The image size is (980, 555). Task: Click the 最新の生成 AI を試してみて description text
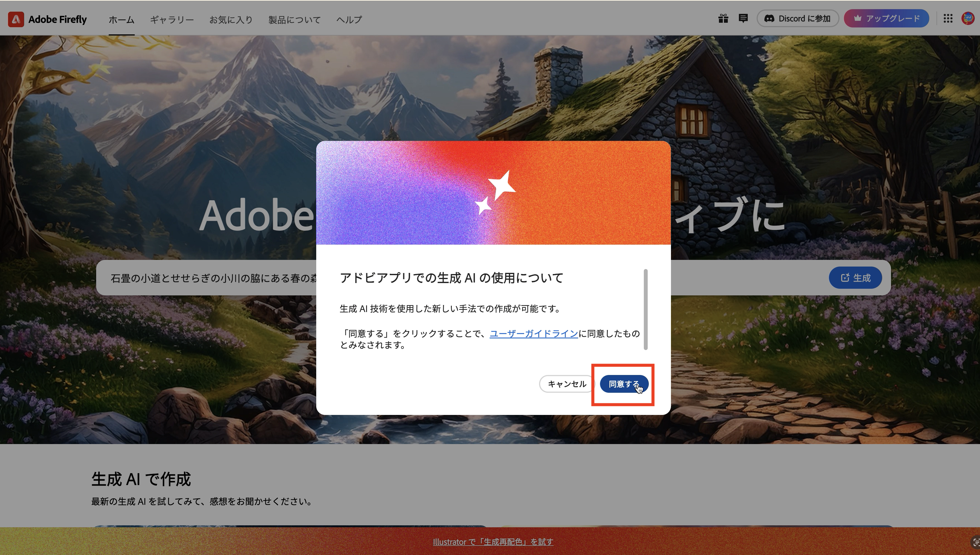[x=201, y=501]
